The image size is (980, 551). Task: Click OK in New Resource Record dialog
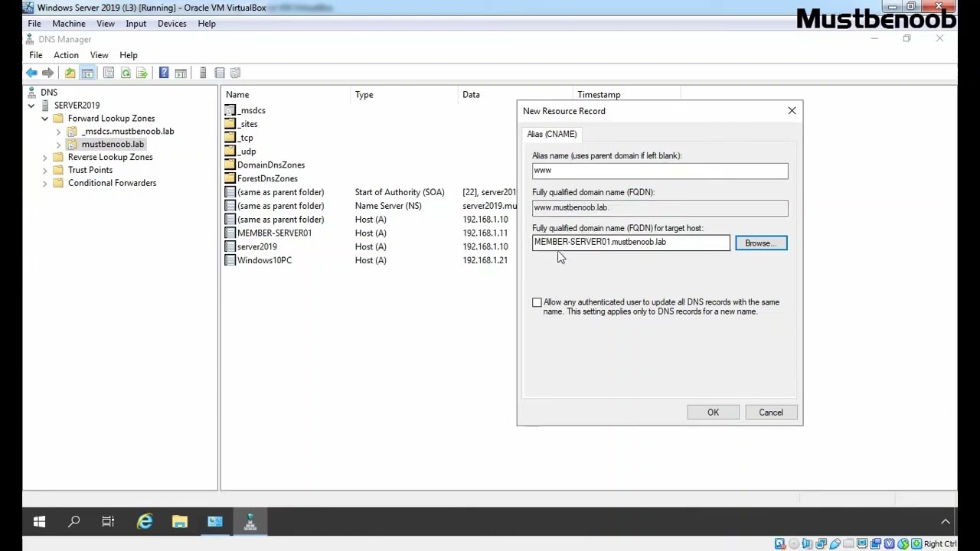point(713,412)
